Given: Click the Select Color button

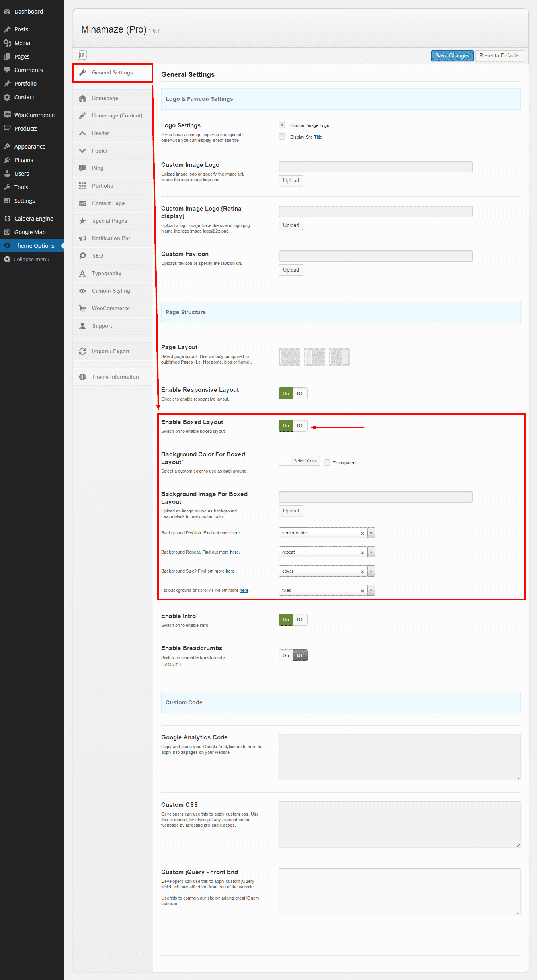Looking at the screenshot, I should (305, 461).
